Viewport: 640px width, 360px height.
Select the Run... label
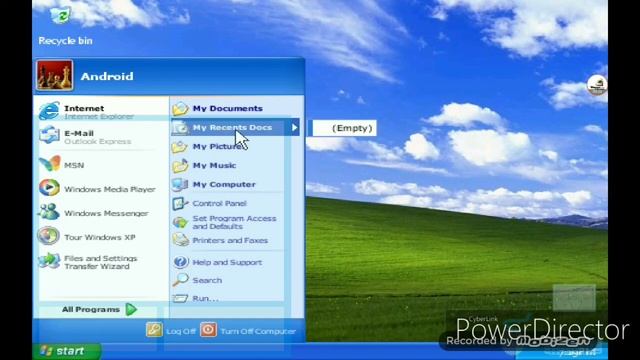click(x=206, y=298)
